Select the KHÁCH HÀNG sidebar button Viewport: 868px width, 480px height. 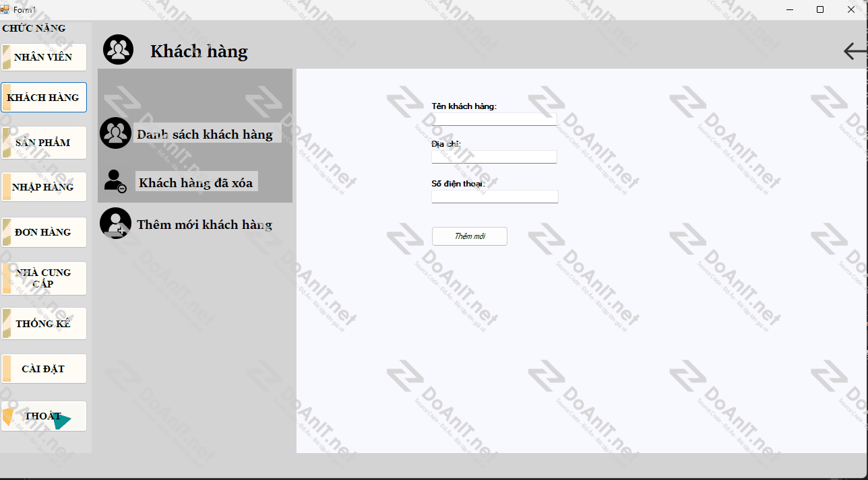click(x=44, y=98)
